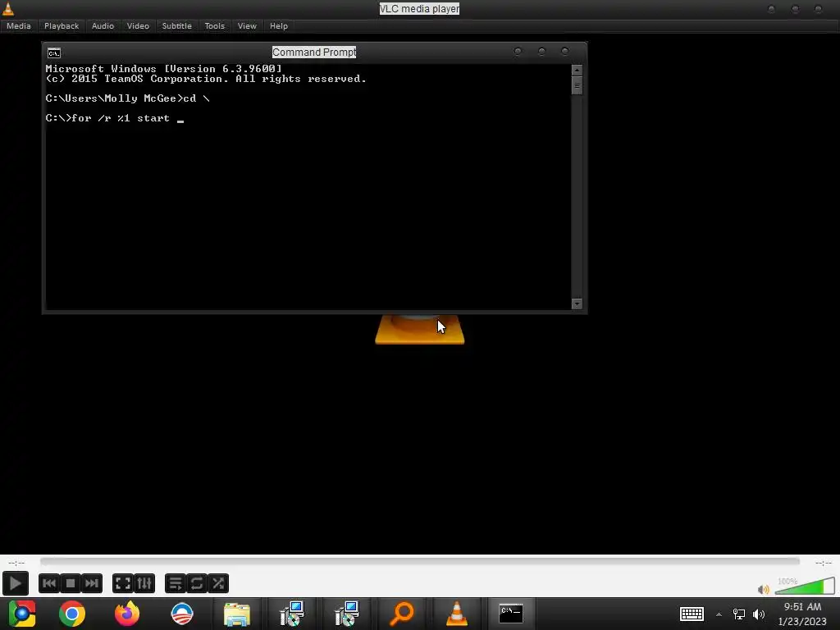The height and width of the screenshot is (630, 840).
Task: Open File Explorer from taskbar
Action: 237,614
